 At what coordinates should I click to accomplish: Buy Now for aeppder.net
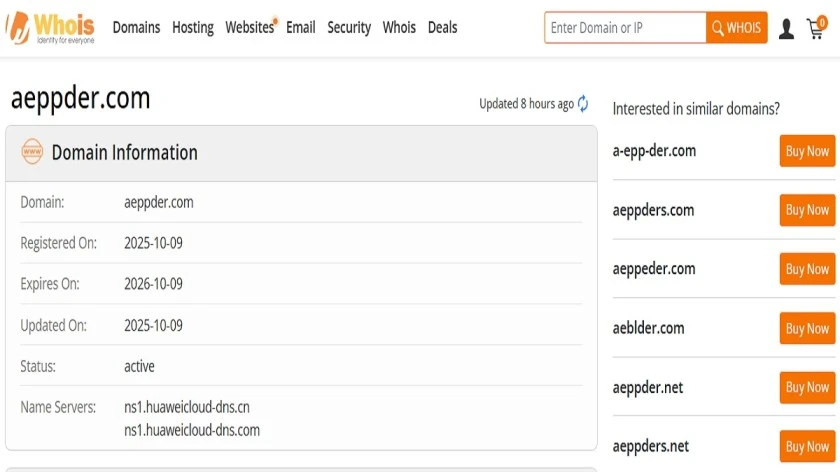click(807, 387)
